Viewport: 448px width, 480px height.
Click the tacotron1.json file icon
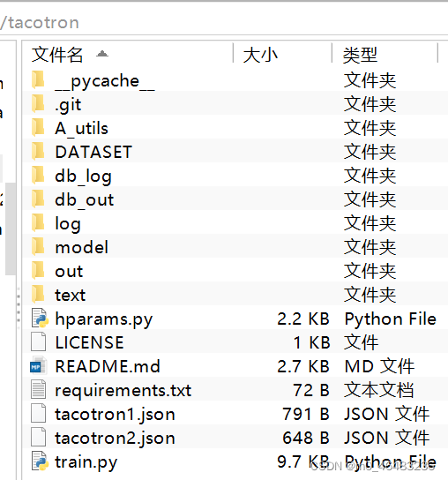[39, 414]
